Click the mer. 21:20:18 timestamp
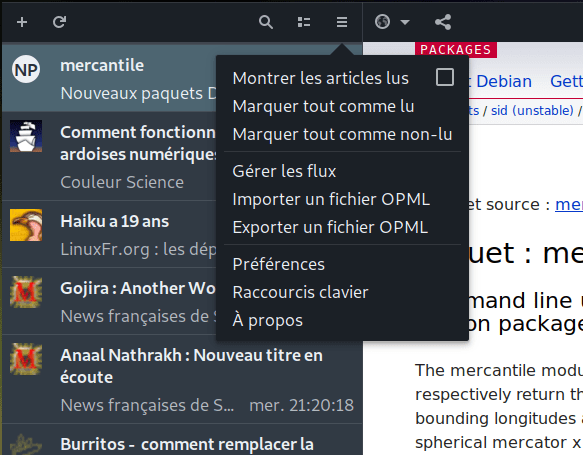 point(302,405)
